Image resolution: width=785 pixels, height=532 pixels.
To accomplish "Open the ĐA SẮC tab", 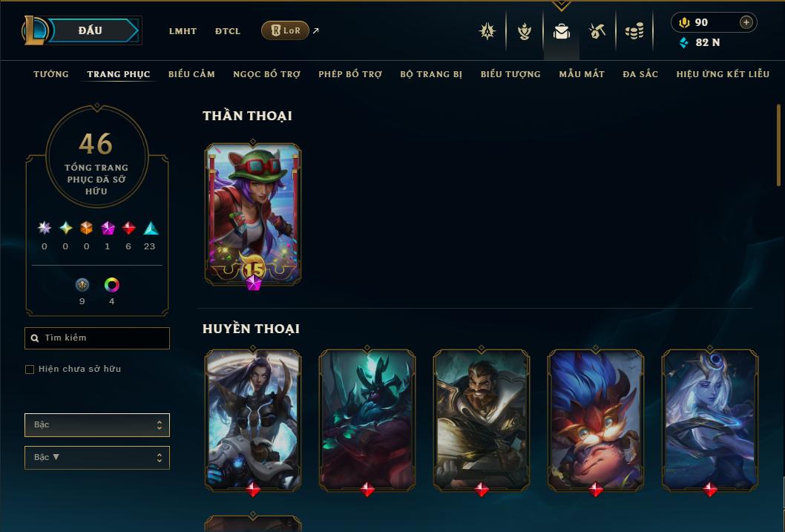I will pos(640,74).
